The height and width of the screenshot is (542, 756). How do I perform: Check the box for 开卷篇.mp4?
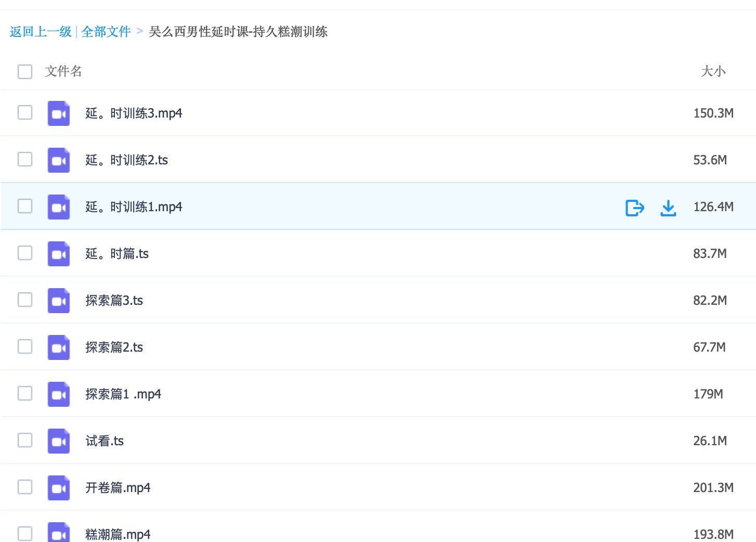tap(25, 487)
